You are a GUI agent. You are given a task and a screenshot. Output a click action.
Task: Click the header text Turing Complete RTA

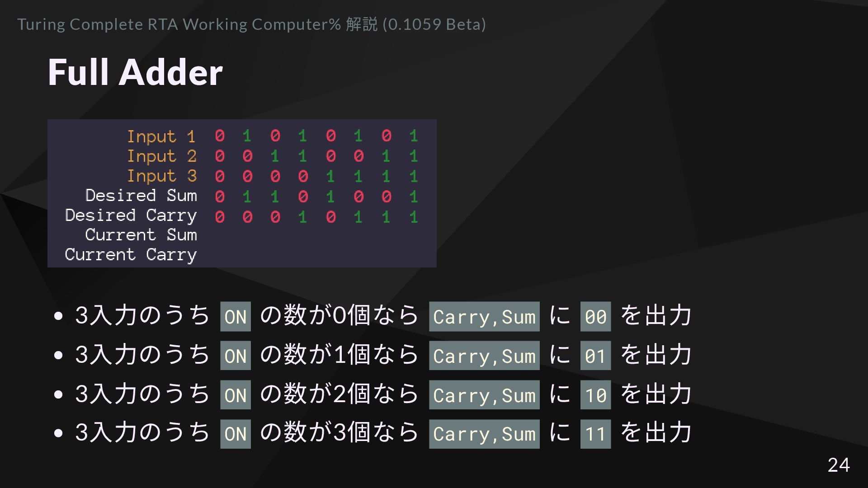tap(97, 24)
